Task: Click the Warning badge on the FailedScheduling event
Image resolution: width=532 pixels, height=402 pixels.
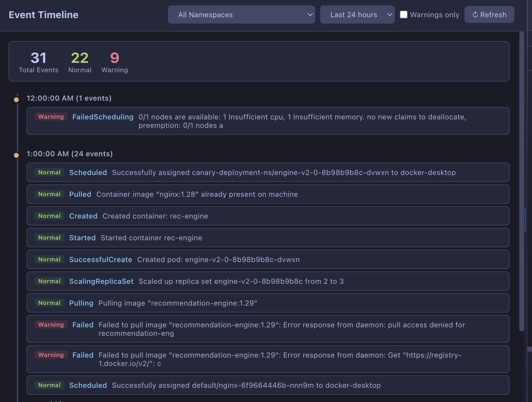Action: click(51, 117)
